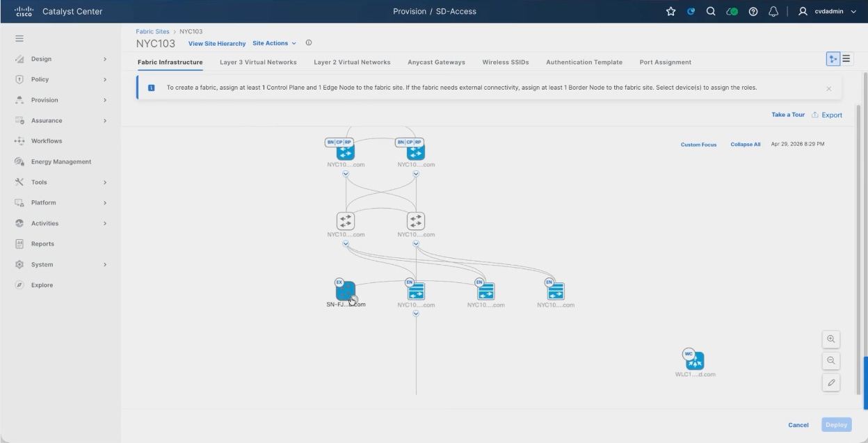Screen dimensions: 868x443
Task: Select the Fabric Infrastructure tab
Action: tap(170, 62)
